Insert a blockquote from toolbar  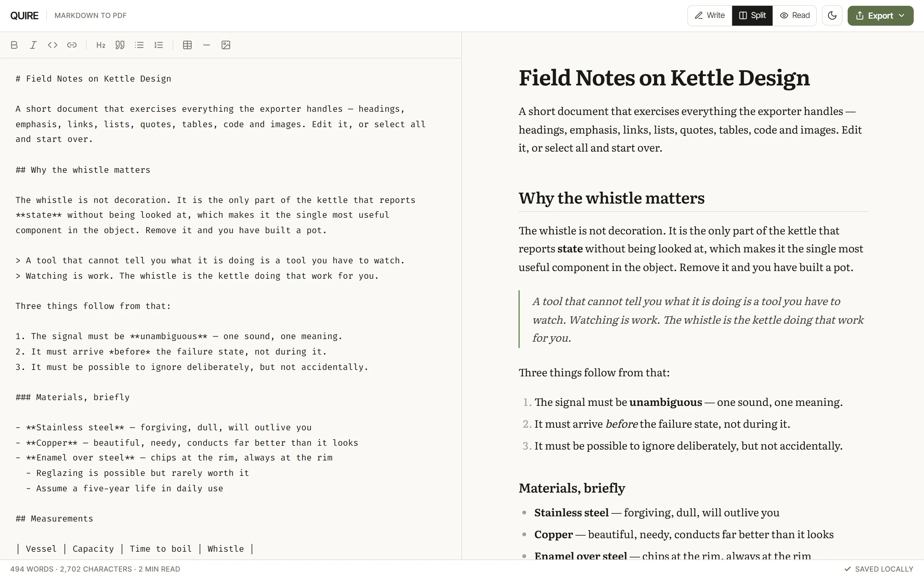click(120, 45)
